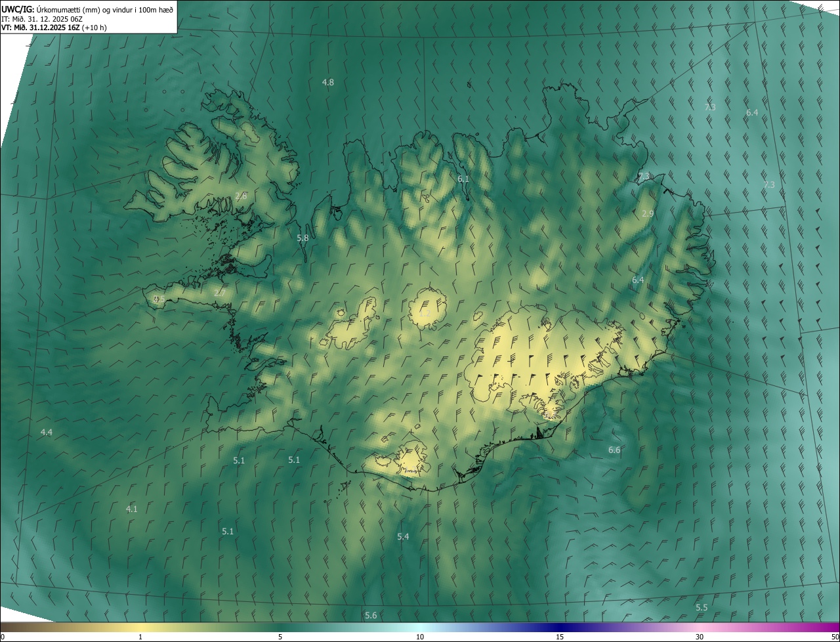
Task: Click the precipitation color scale bar
Action: pyautogui.click(x=420, y=627)
